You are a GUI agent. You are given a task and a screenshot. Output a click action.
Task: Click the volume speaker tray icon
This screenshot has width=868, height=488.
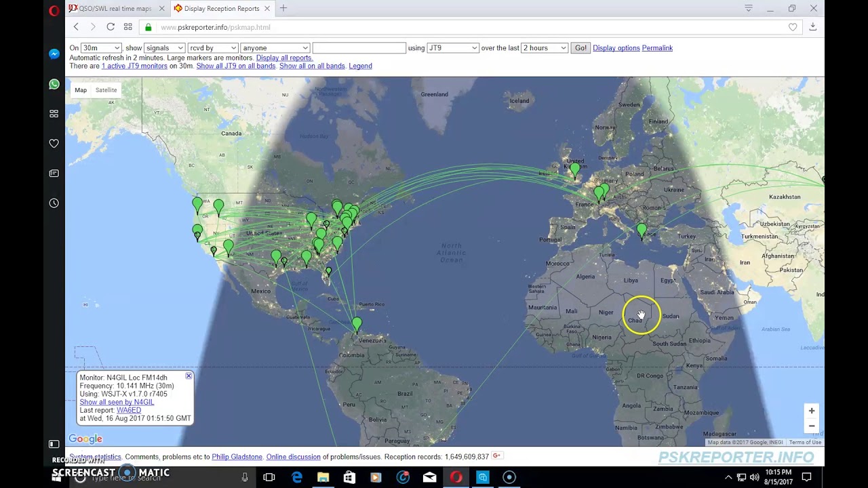pyautogui.click(x=754, y=477)
